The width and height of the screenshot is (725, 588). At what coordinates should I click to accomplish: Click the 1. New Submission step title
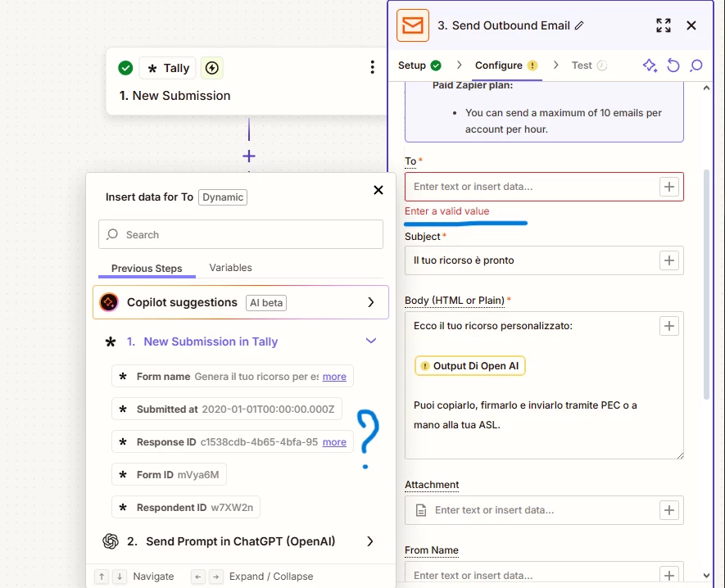point(174,96)
